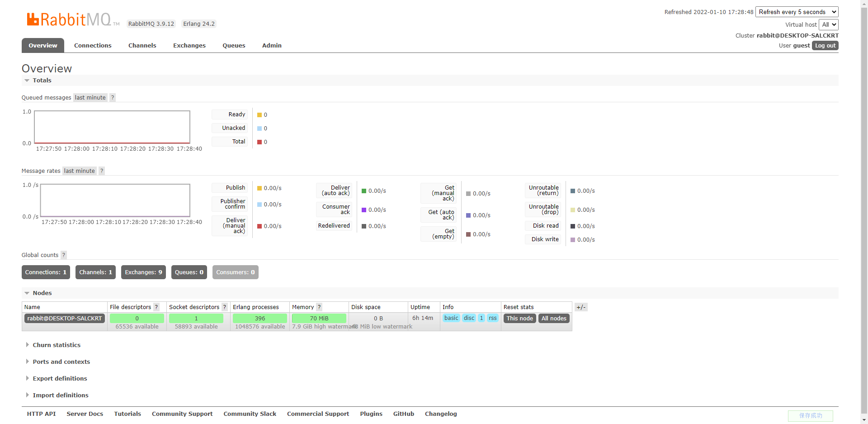Change Queued messages range 'last minute'
The image size is (868, 424).
(90, 97)
